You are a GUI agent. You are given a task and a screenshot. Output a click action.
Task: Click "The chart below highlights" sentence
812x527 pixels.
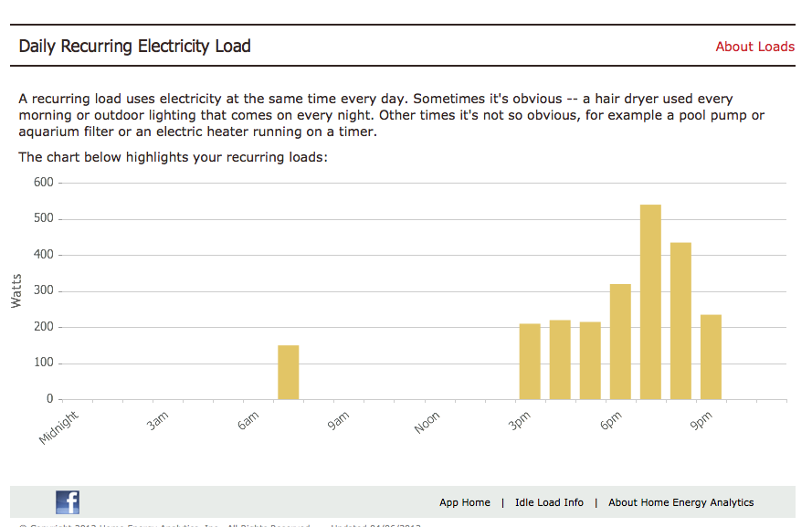[173, 157]
